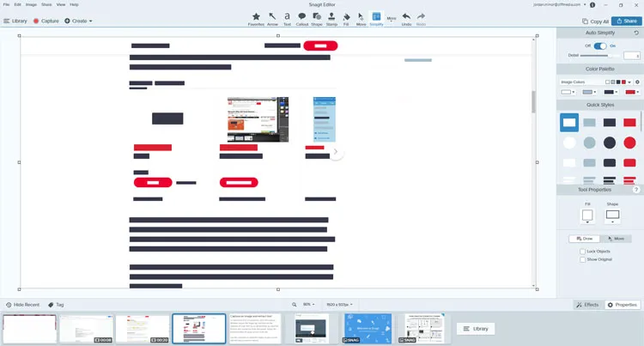Apply red rectangle quick style

(x=629, y=122)
